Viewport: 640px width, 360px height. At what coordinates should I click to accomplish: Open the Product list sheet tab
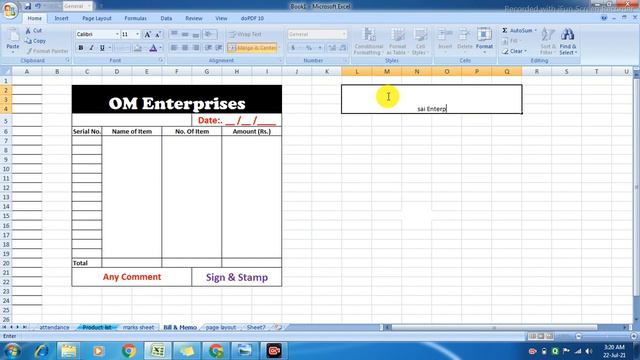[97, 327]
